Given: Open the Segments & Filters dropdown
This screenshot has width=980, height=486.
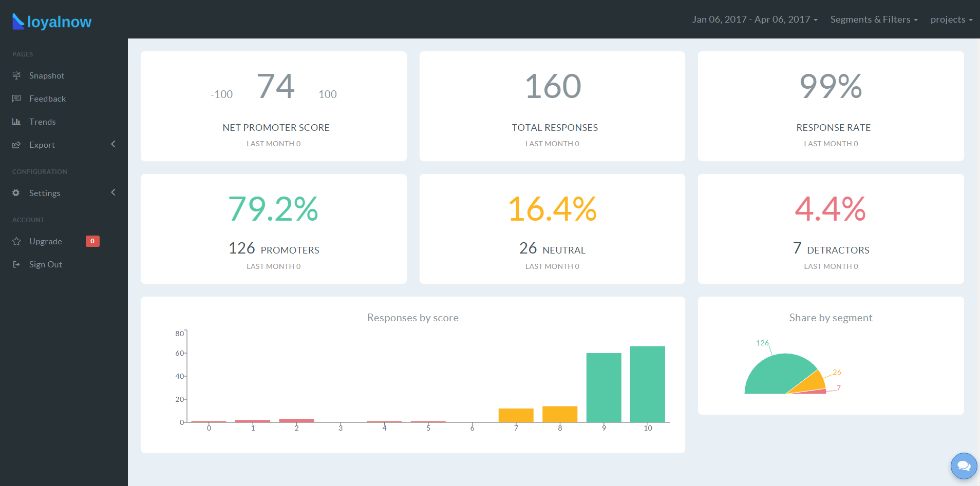Looking at the screenshot, I should [x=874, y=20].
